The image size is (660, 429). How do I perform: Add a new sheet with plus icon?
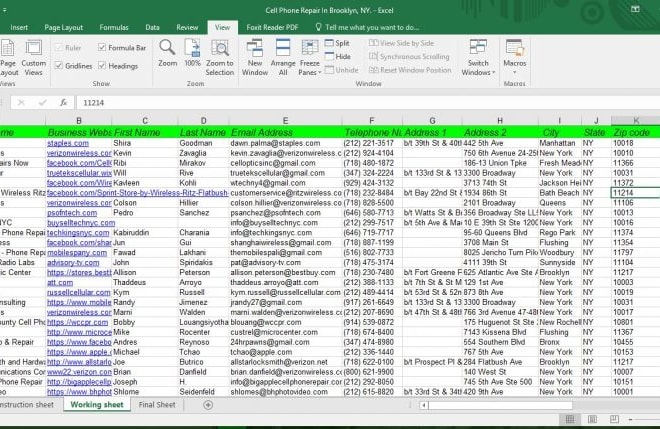(x=208, y=405)
